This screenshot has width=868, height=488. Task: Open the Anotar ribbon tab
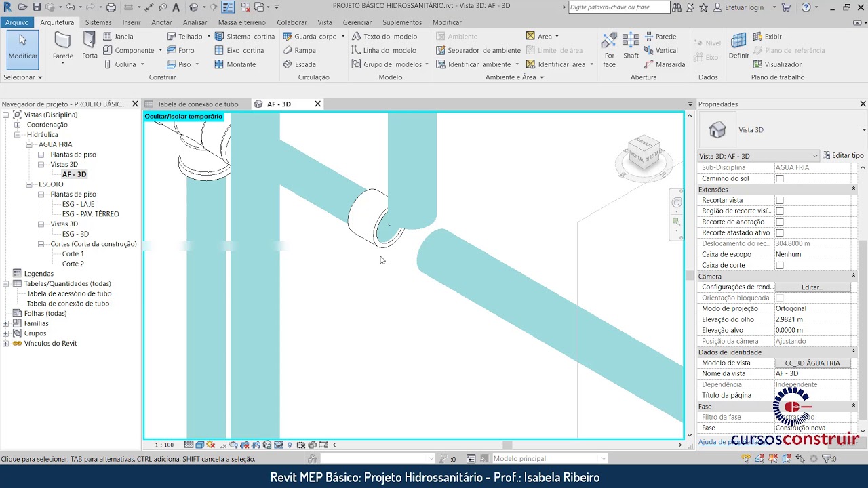(x=161, y=22)
